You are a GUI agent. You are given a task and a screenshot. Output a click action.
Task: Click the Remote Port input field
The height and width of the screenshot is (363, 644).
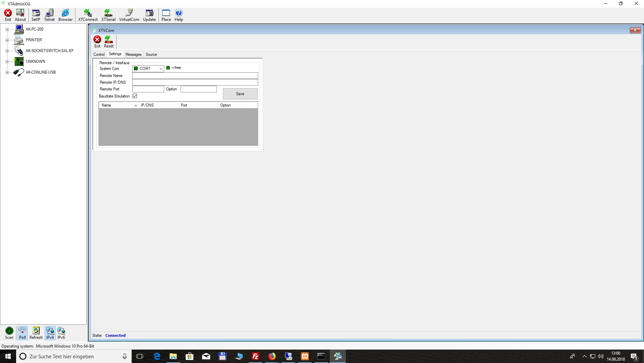[148, 89]
